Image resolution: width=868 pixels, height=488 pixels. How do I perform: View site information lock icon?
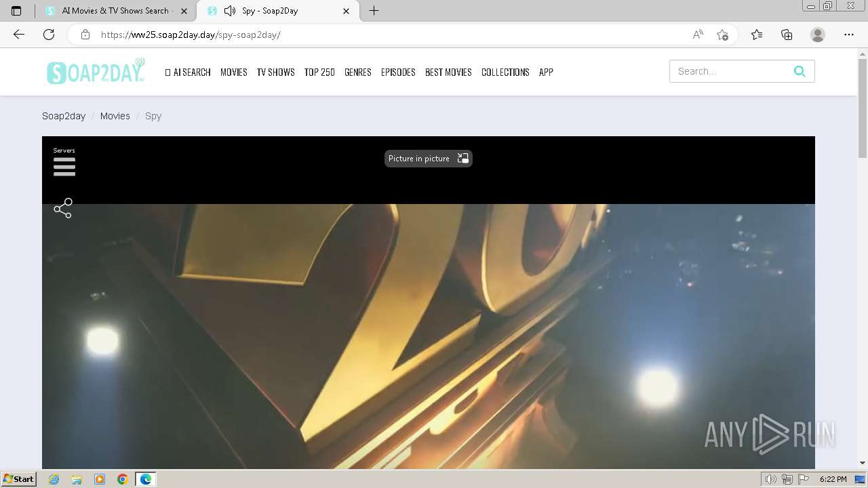point(85,35)
